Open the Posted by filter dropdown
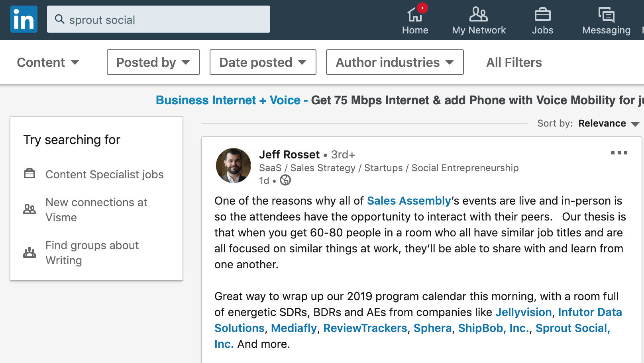Viewport: 644px width, 363px height. coord(153,62)
